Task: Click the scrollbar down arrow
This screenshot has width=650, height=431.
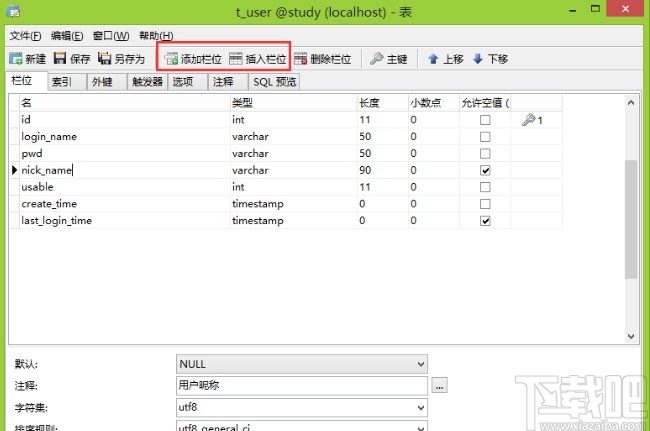Action: pos(631,336)
